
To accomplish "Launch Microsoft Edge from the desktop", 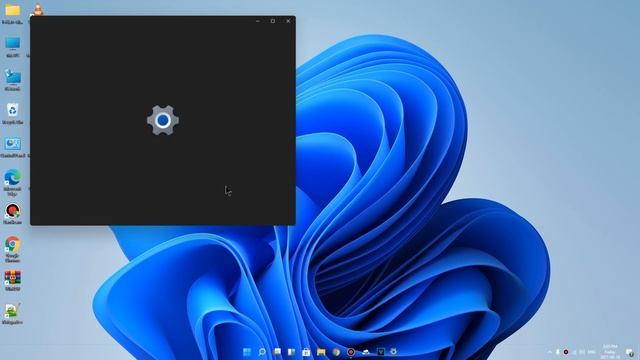I will click(13, 178).
